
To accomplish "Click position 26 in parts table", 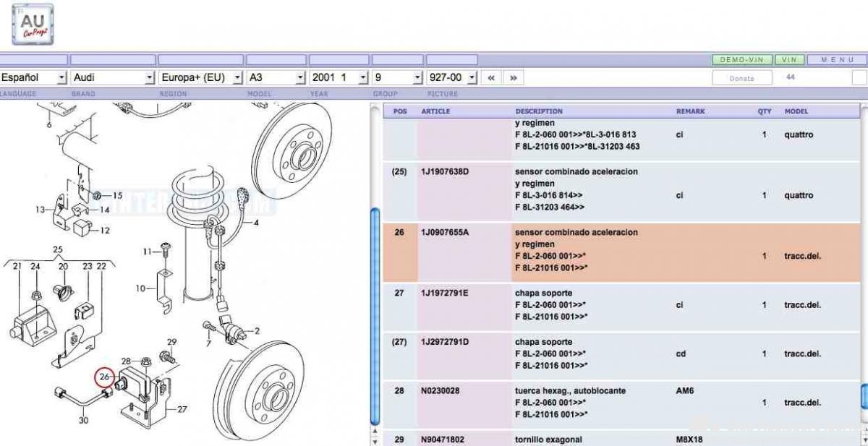I will click(399, 233).
